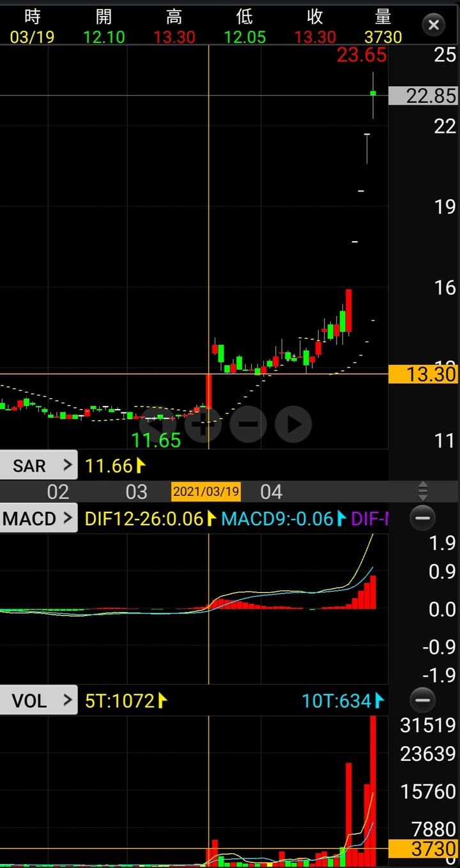
Task: Tap the 03/19 date value in header
Action: pyautogui.click(x=32, y=37)
